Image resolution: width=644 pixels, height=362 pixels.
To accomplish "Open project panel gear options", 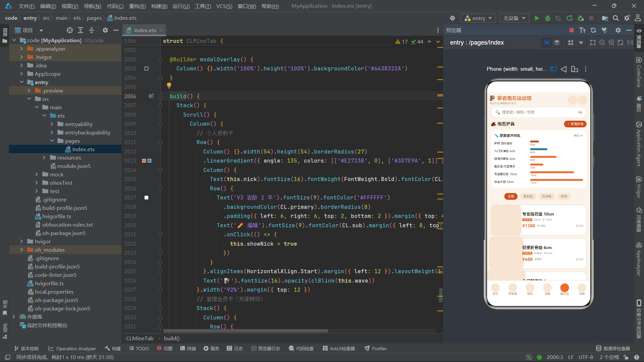I will [105, 30].
